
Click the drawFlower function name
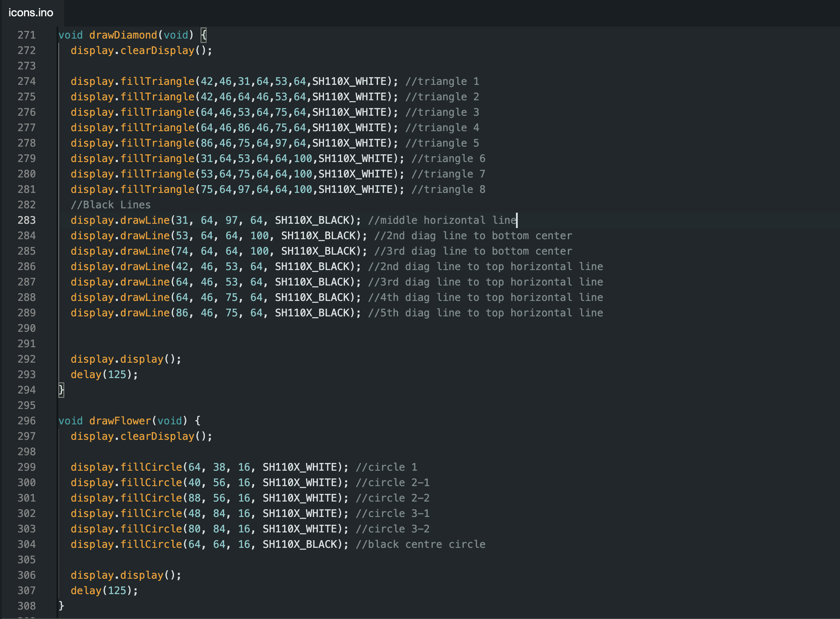[120, 421]
